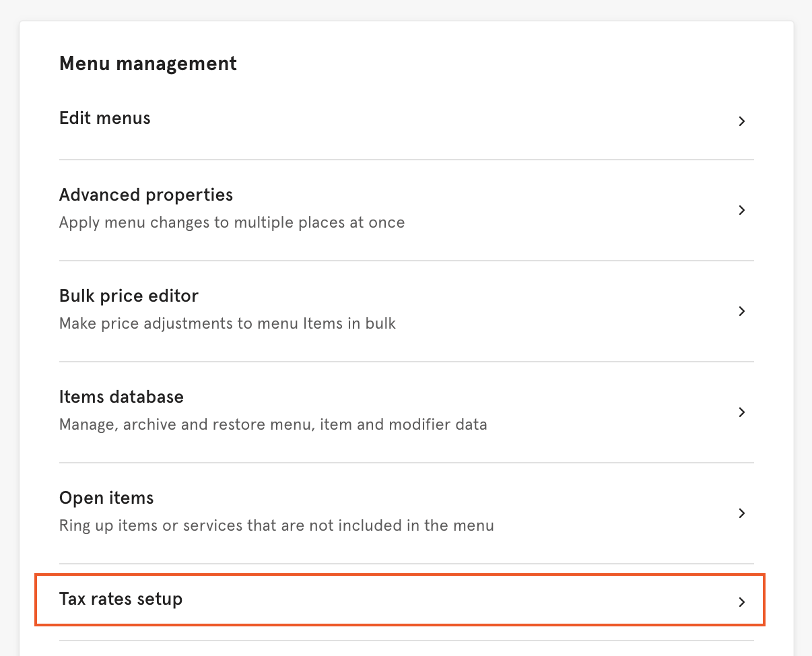The height and width of the screenshot is (656, 812).
Task: Go to the Bulk price editor
Action: tap(129, 296)
